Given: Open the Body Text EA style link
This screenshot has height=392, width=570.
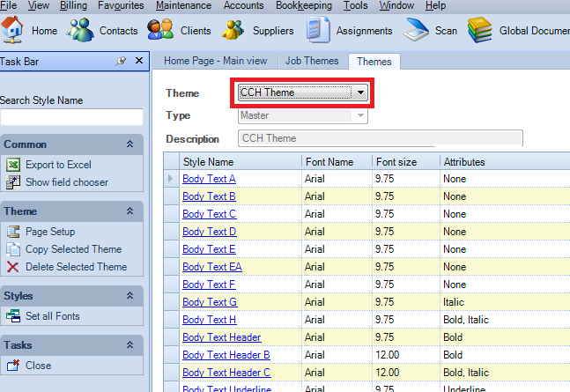Looking at the screenshot, I should pyautogui.click(x=212, y=267).
